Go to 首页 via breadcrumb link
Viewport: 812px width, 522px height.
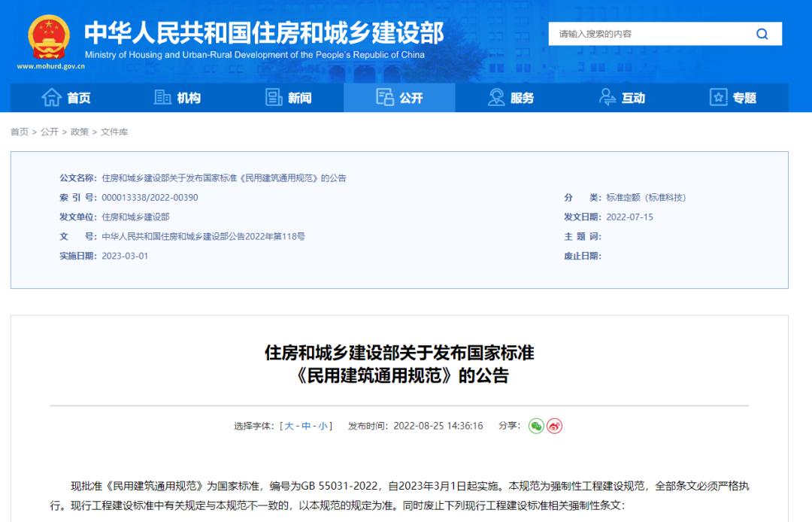(x=21, y=130)
